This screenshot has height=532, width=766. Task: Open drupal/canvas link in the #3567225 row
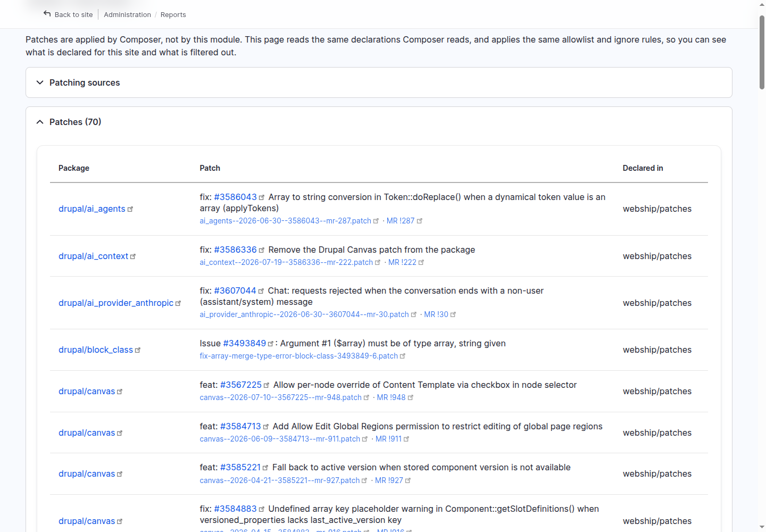pyautogui.click(x=87, y=391)
